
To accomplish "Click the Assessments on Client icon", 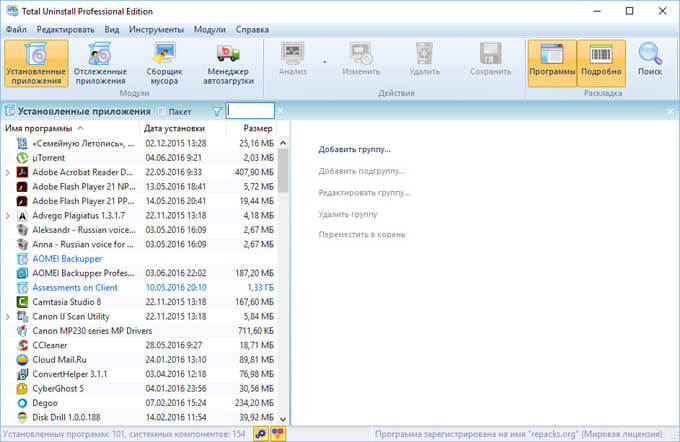I will click(22, 288).
